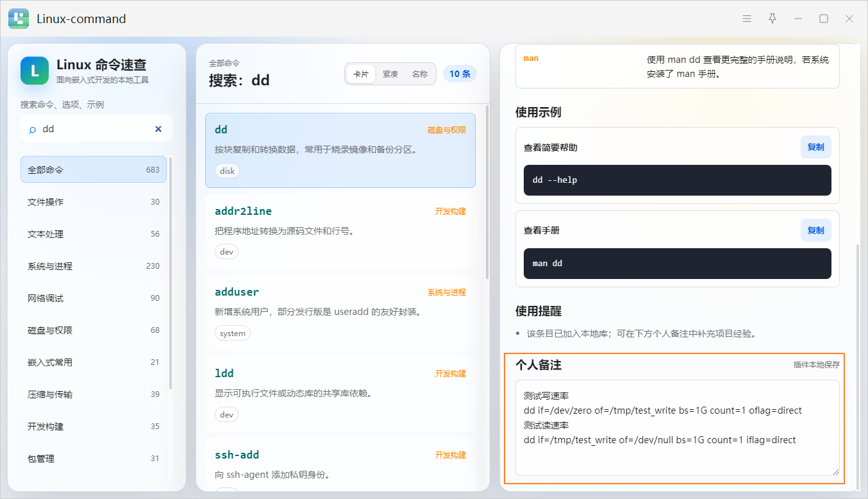Click the dd --help code block
This screenshot has height=499, width=868.
click(x=678, y=180)
